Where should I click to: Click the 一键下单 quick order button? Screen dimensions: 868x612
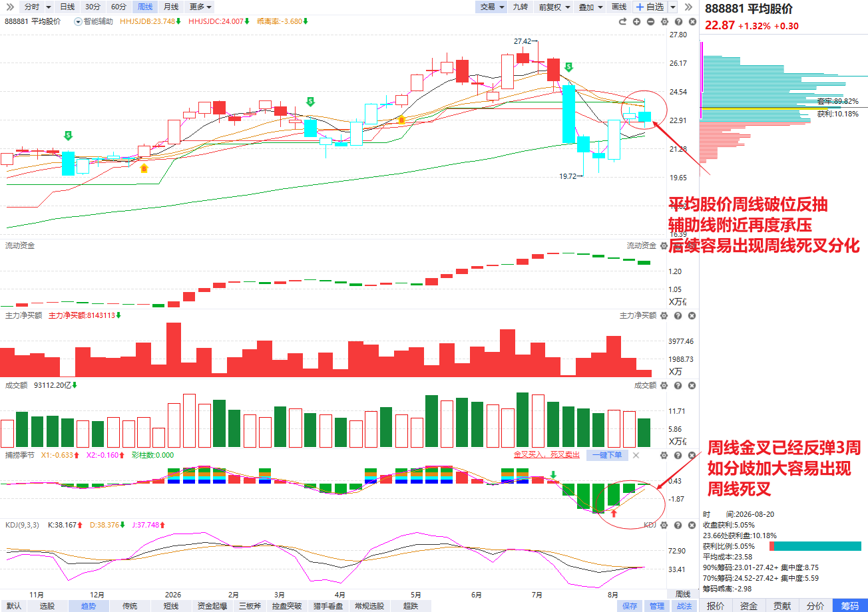tap(606, 455)
